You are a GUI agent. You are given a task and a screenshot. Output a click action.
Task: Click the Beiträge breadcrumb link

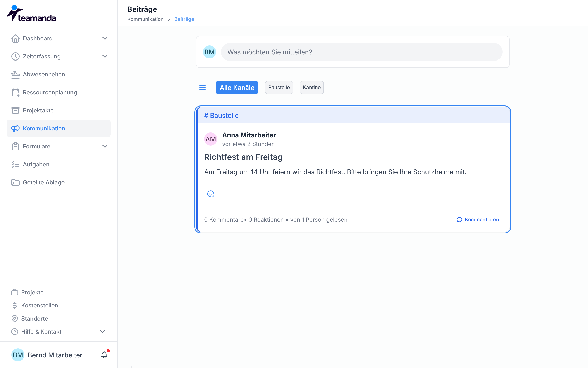184,19
